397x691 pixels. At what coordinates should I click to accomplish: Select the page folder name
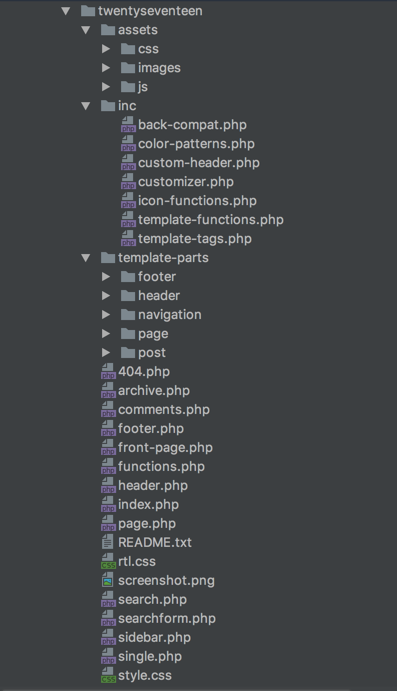click(x=153, y=334)
